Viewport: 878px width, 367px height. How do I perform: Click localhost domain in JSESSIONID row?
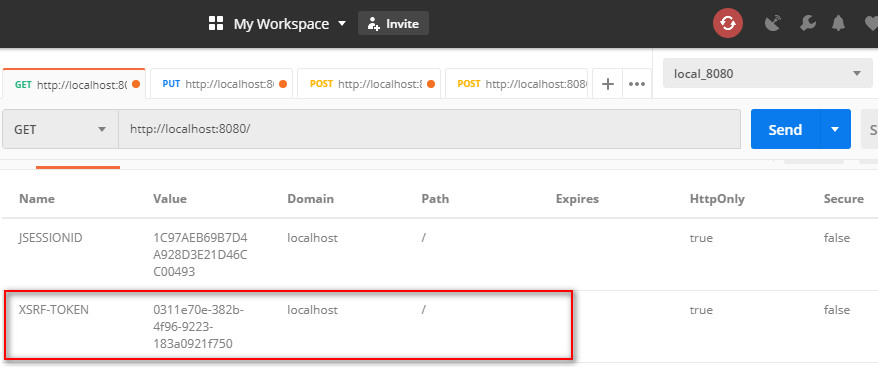[312, 238]
